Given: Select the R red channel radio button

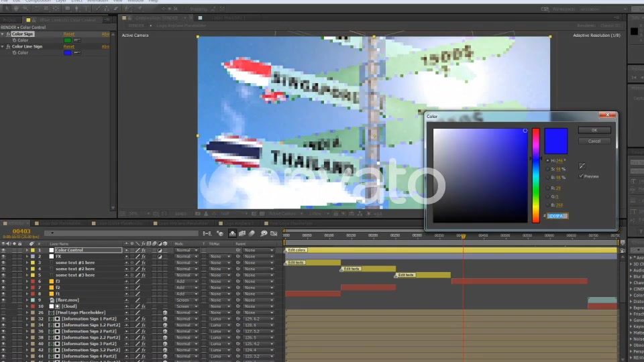Looking at the screenshot, I should (547, 188).
